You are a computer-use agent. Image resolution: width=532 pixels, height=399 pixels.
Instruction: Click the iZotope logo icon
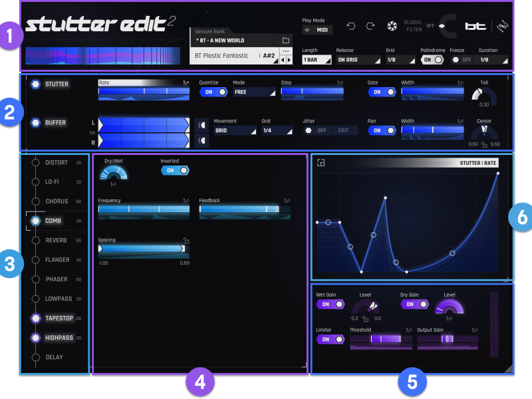click(502, 26)
